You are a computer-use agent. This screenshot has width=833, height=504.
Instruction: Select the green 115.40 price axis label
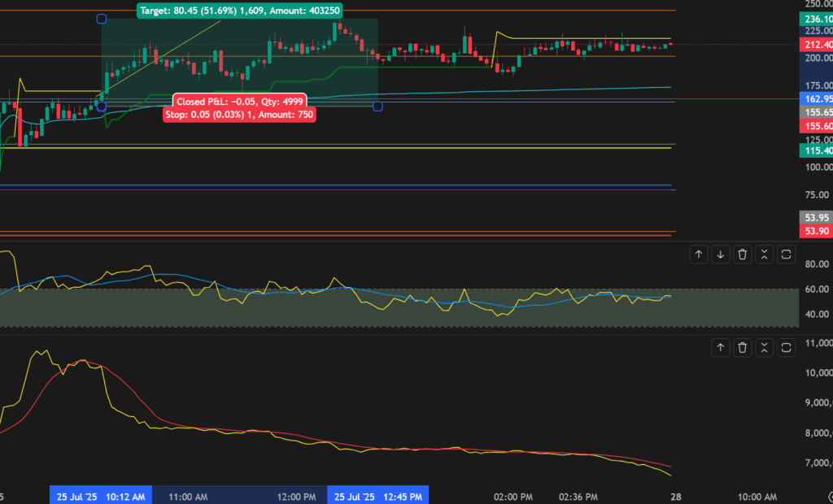tap(814, 150)
